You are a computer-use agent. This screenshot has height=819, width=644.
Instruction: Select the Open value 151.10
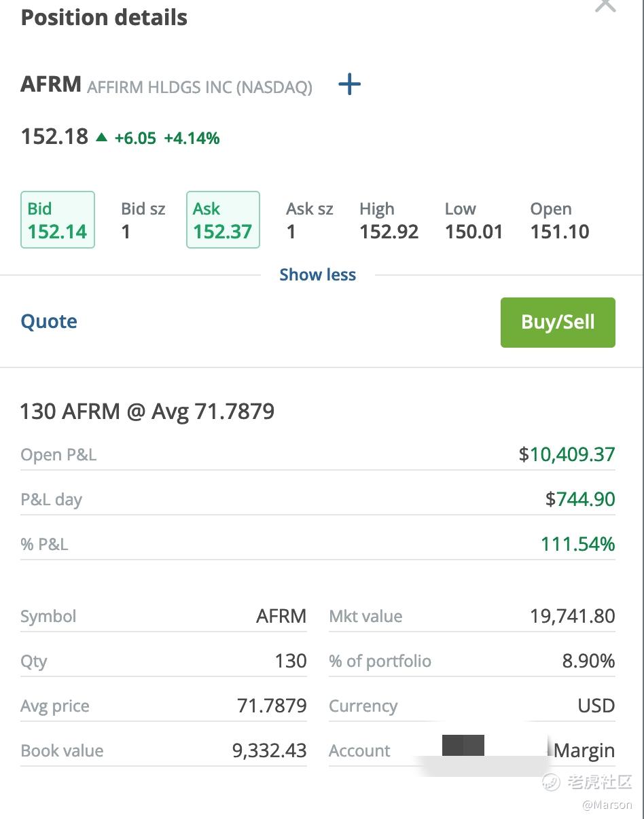coord(560,232)
